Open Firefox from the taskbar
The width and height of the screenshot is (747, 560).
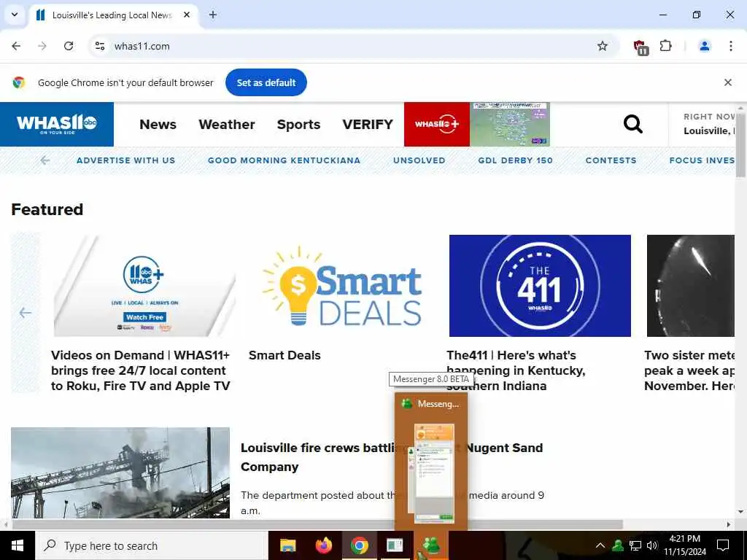pyautogui.click(x=323, y=545)
